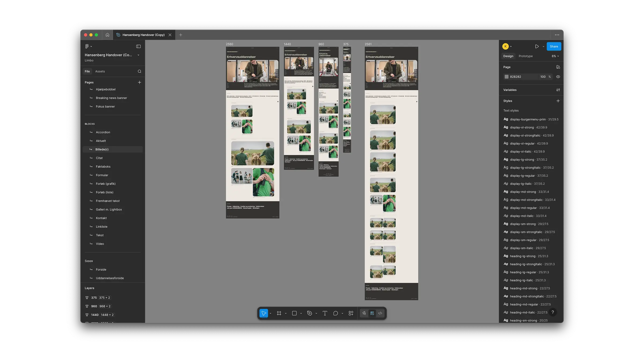Switch to the Prototype tab
The image size is (644, 362).
coord(525,56)
